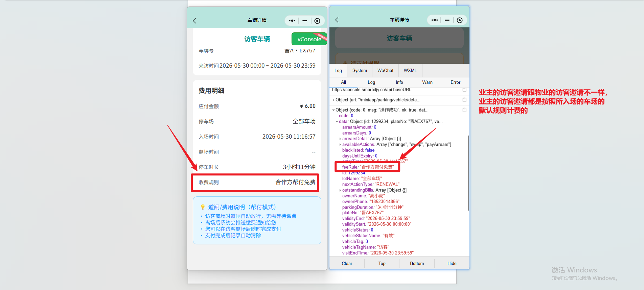Collapse the Object {code: 0 ...} entry
This screenshot has height=290, width=644.
[333, 110]
